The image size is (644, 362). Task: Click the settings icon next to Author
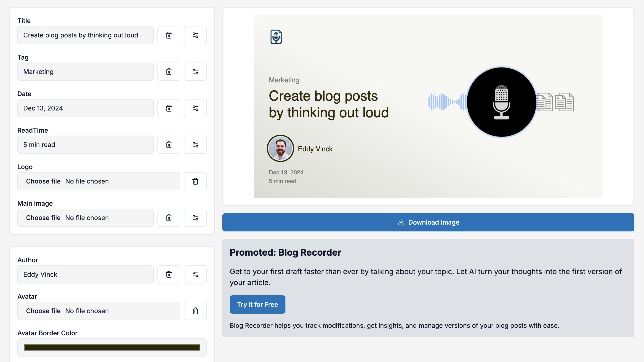coord(195,274)
